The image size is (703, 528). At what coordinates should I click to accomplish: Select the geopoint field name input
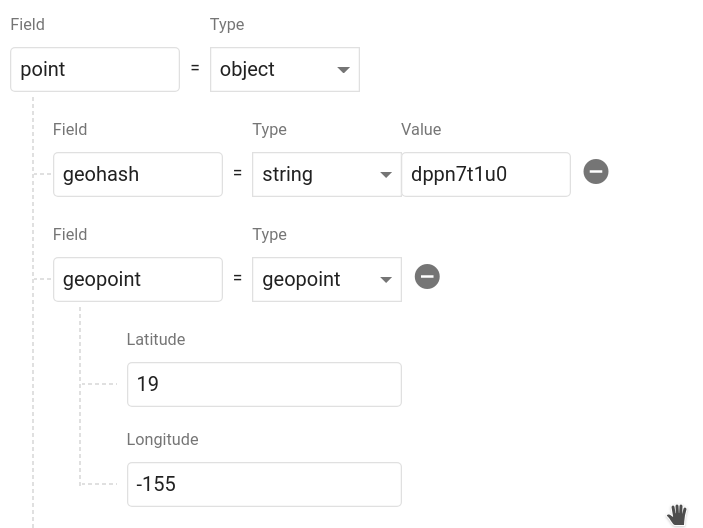(x=137, y=279)
